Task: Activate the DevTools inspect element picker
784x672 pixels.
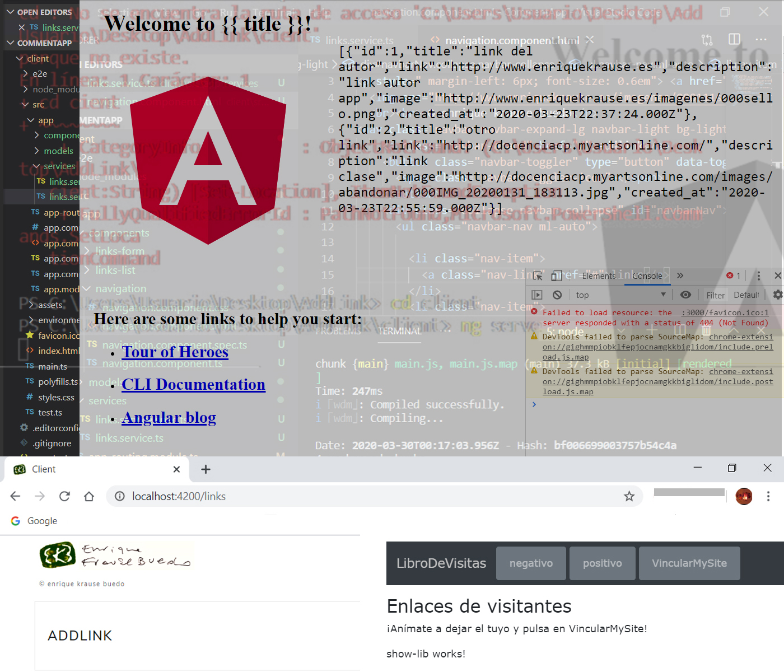Action: (538, 276)
